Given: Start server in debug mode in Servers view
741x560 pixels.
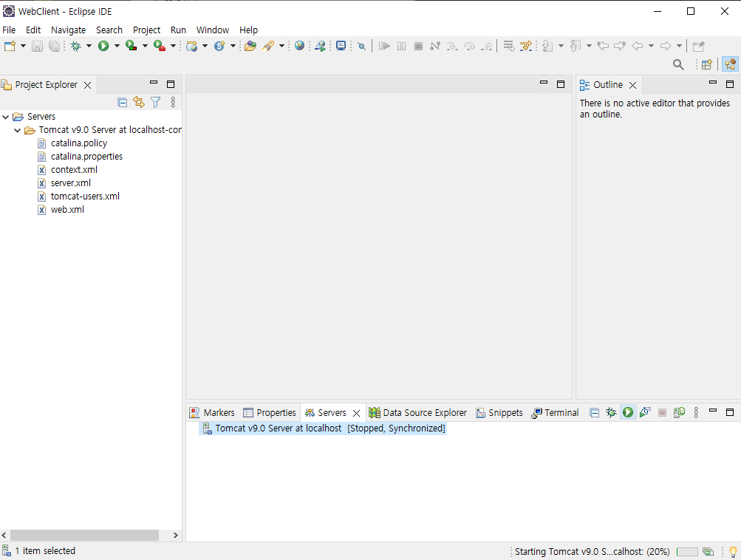Looking at the screenshot, I should click(611, 412).
